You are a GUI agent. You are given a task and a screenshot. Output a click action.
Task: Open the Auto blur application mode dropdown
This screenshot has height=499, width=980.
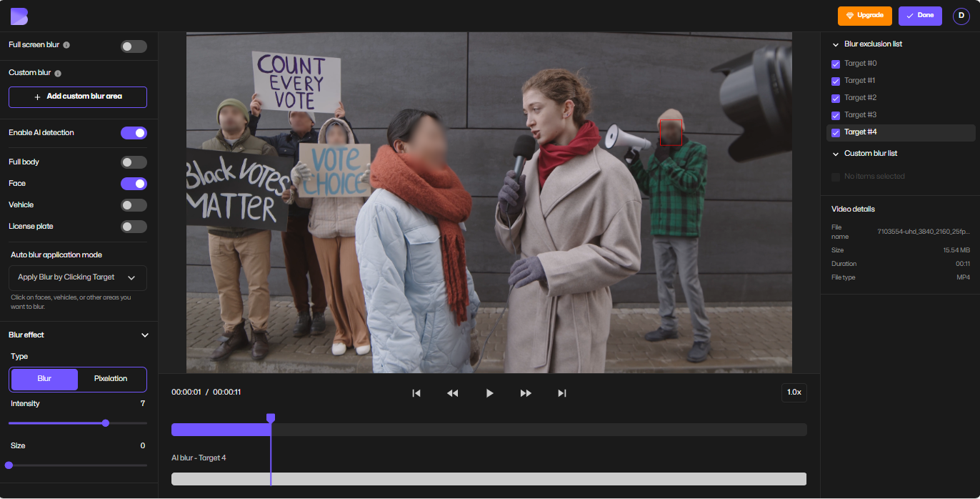tap(77, 277)
